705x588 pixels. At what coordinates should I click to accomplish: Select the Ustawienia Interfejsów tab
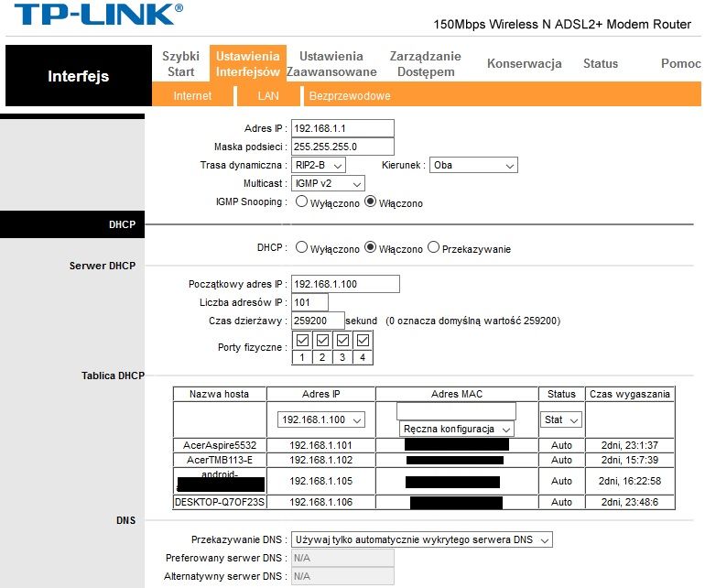coord(248,63)
